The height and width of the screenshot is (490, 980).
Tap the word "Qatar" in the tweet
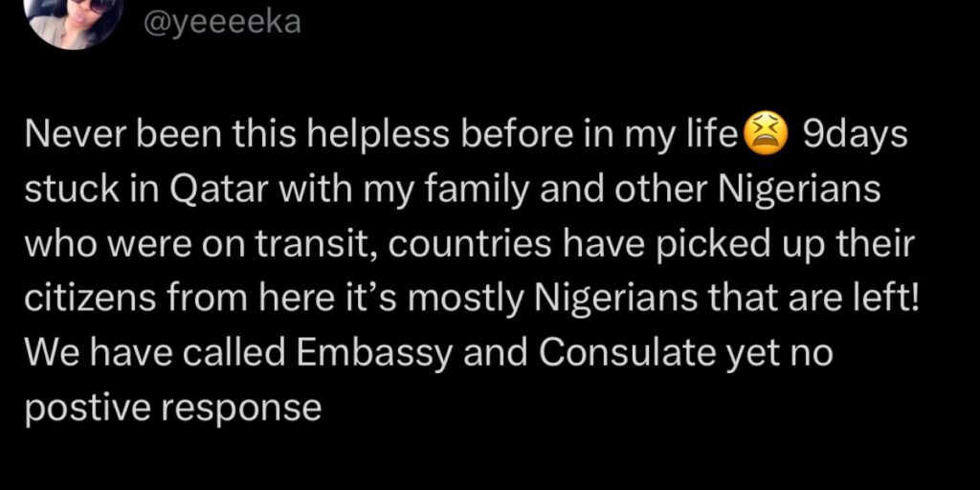click(204, 191)
